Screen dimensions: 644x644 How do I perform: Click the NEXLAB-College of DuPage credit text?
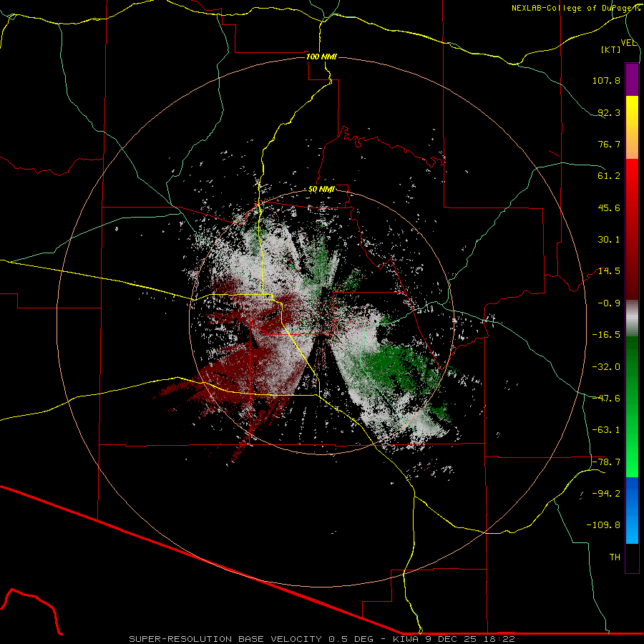point(575,8)
